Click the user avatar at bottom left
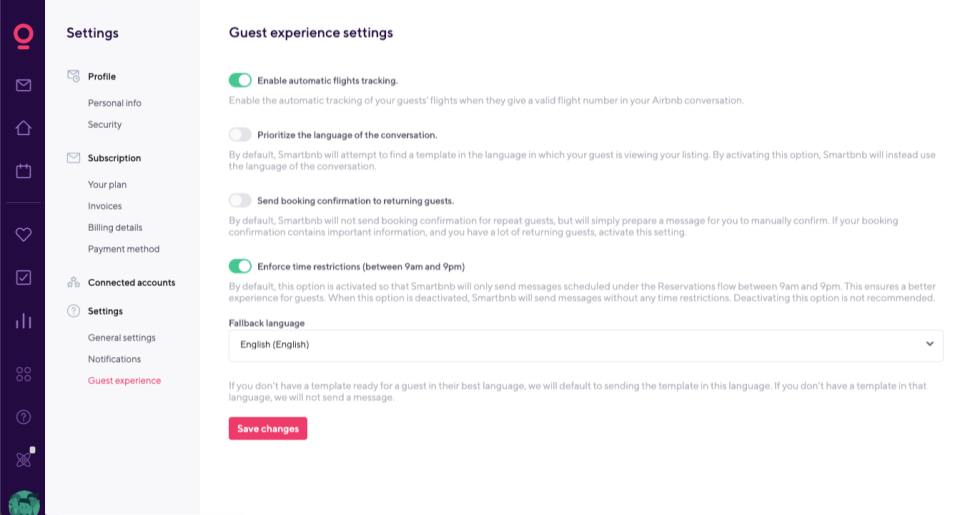Image resolution: width=960 pixels, height=515 pixels. click(23, 502)
